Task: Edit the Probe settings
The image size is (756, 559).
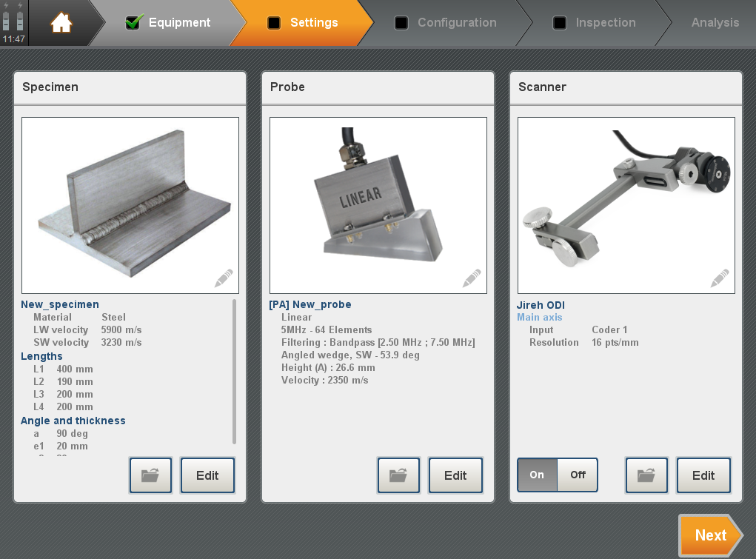Action: tap(455, 475)
